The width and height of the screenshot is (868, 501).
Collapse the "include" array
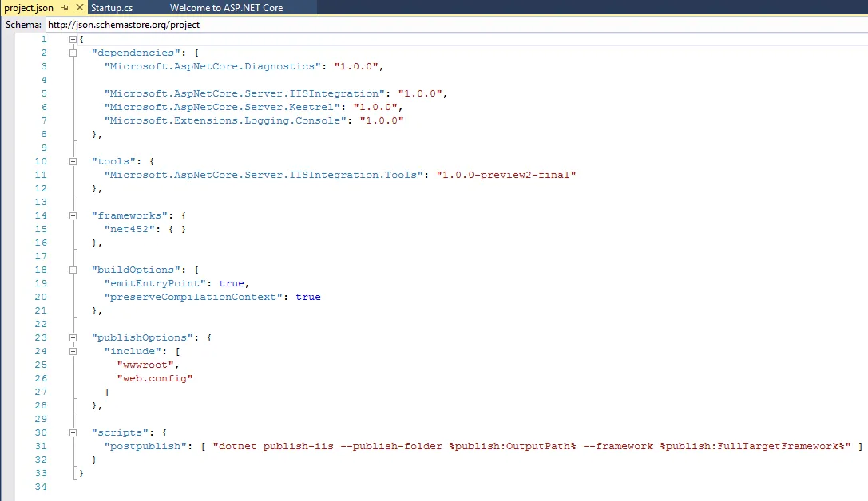(x=73, y=351)
